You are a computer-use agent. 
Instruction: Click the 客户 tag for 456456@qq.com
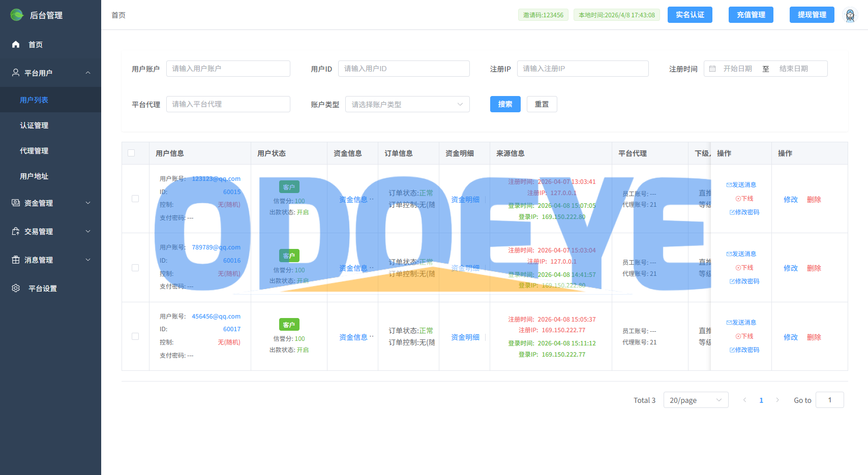coord(289,325)
